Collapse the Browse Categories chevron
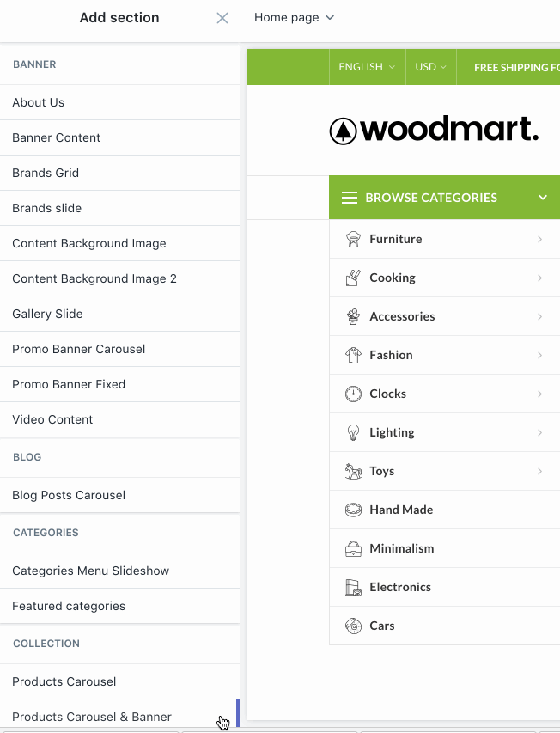Screen dimensions: 560x733 [x=543, y=198]
